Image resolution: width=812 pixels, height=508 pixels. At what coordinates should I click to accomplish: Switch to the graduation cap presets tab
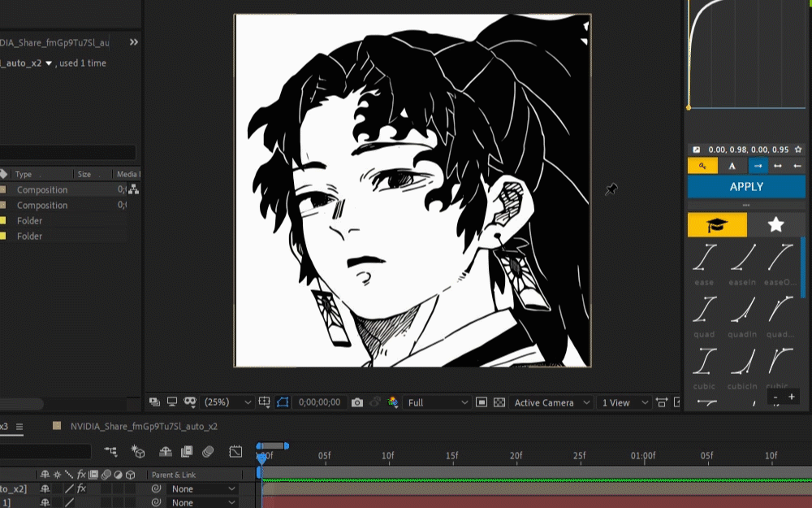(717, 225)
